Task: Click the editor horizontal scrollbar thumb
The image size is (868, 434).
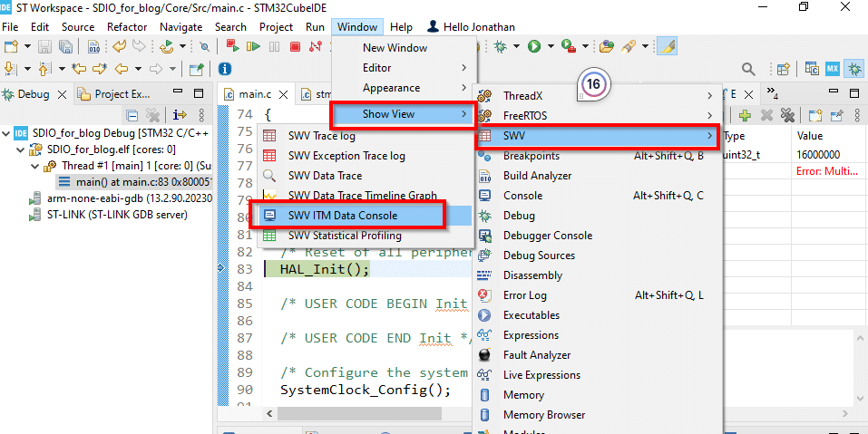Action: (360, 413)
